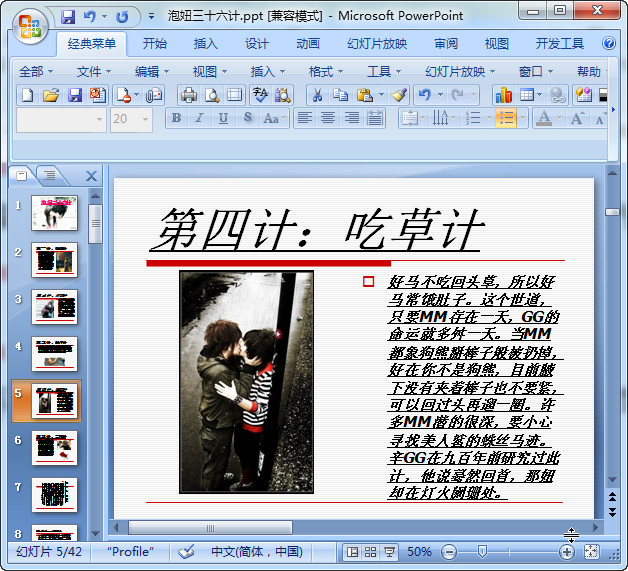The height and width of the screenshot is (571, 628).
Task: Open PowerPoint Help question mark
Action: [x=609, y=43]
